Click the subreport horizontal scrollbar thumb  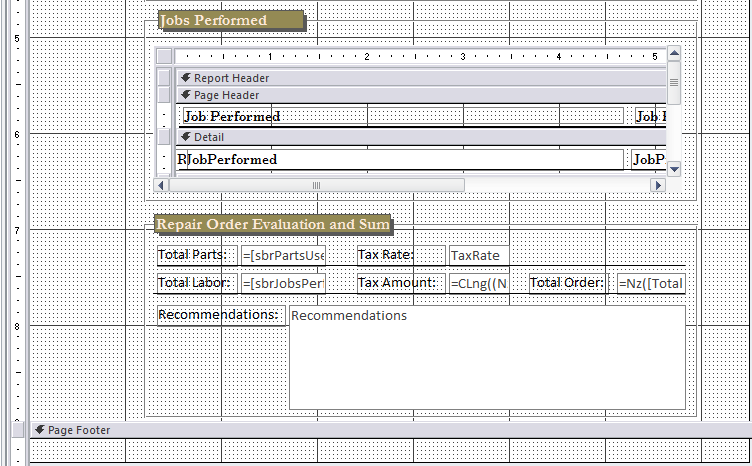[x=317, y=185]
